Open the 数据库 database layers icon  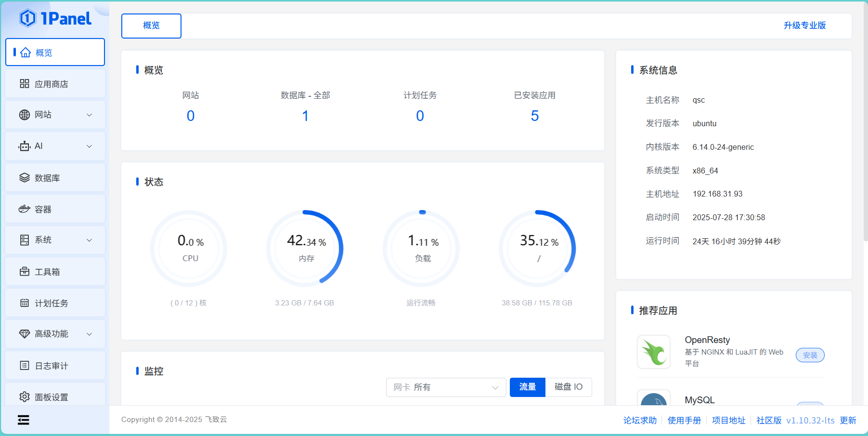(25, 178)
